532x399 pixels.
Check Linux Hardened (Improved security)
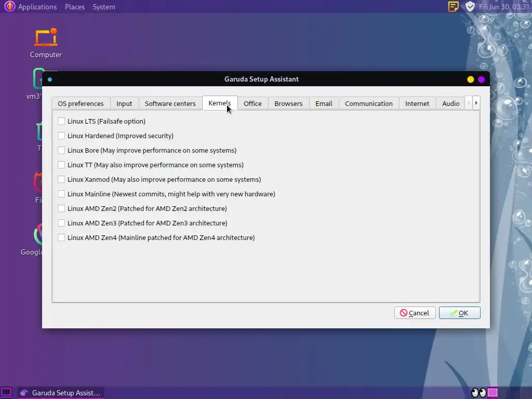click(x=61, y=136)
